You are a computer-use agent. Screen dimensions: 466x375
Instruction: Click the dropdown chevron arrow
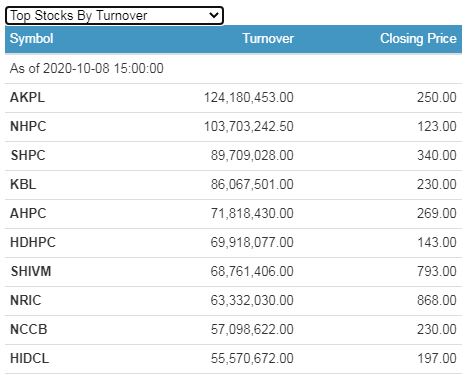coord(213,15)
